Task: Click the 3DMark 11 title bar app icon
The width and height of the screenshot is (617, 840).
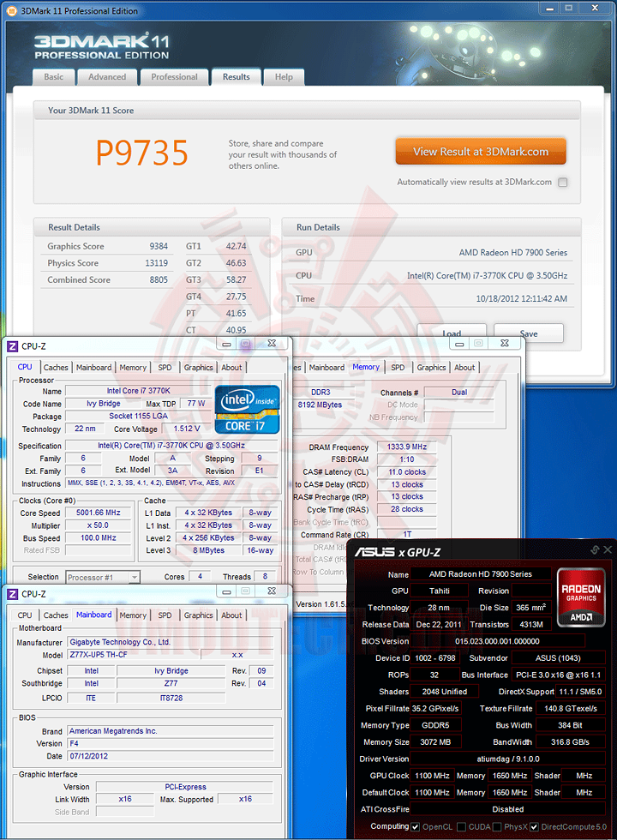Action: tap(12, 10)
